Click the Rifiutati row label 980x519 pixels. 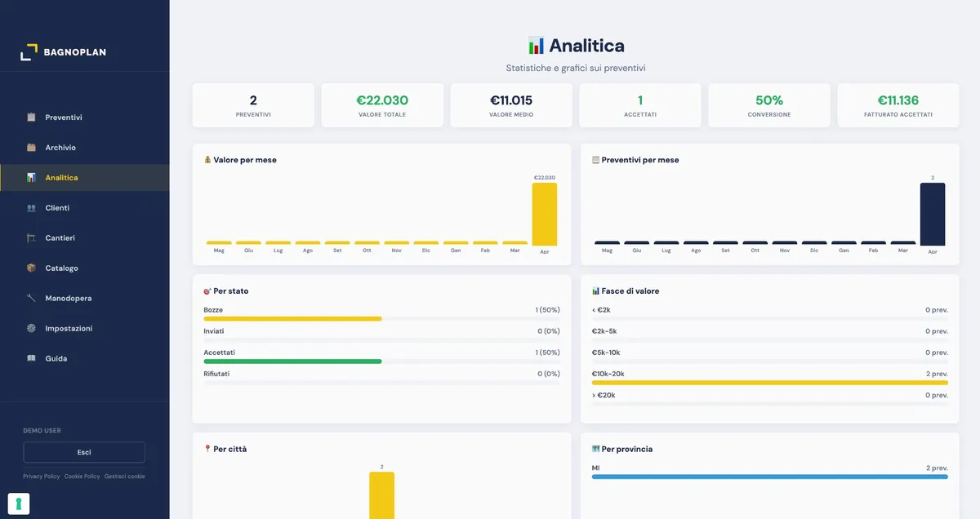(216, 374)
